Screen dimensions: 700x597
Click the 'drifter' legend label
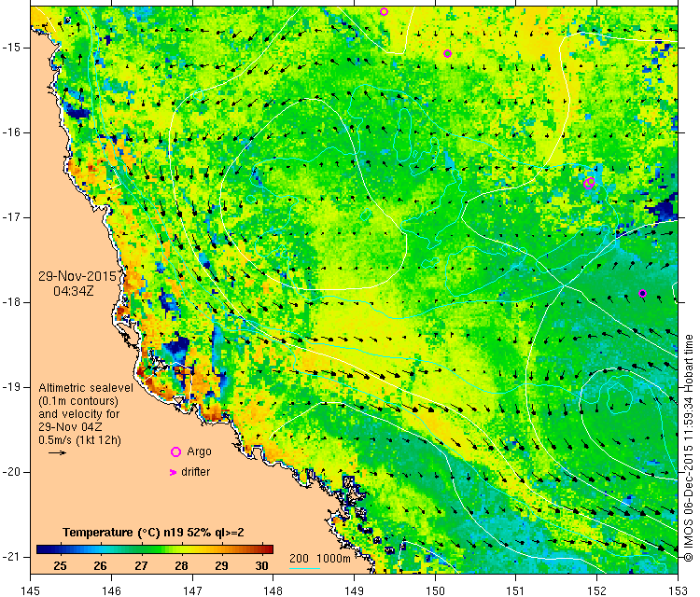click(196, 472)
